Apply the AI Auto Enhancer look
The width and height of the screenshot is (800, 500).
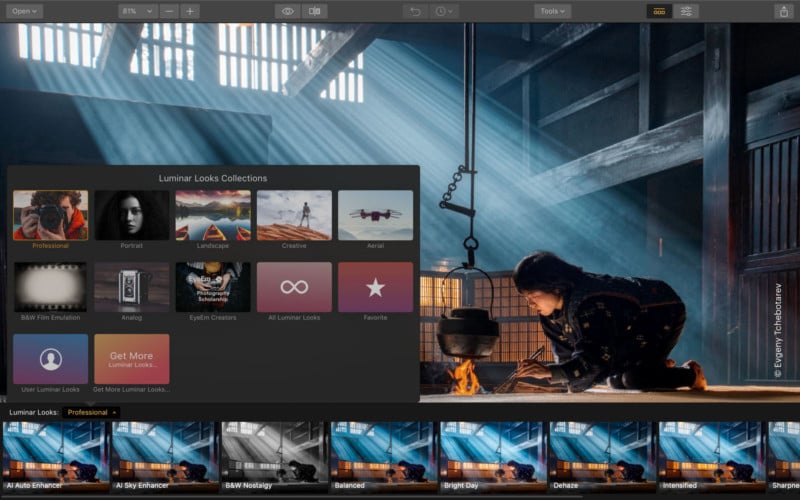(55, 456)
